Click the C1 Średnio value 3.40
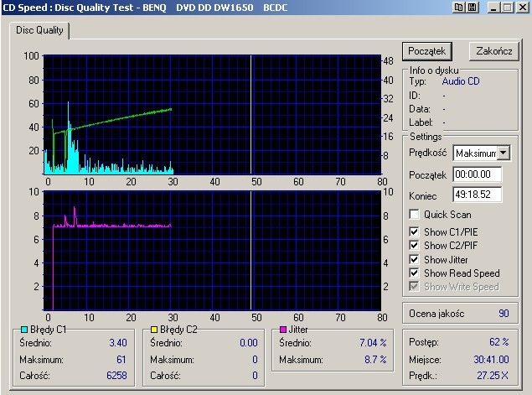This screenshot has height=395, width=532. [x=118, y=343]
